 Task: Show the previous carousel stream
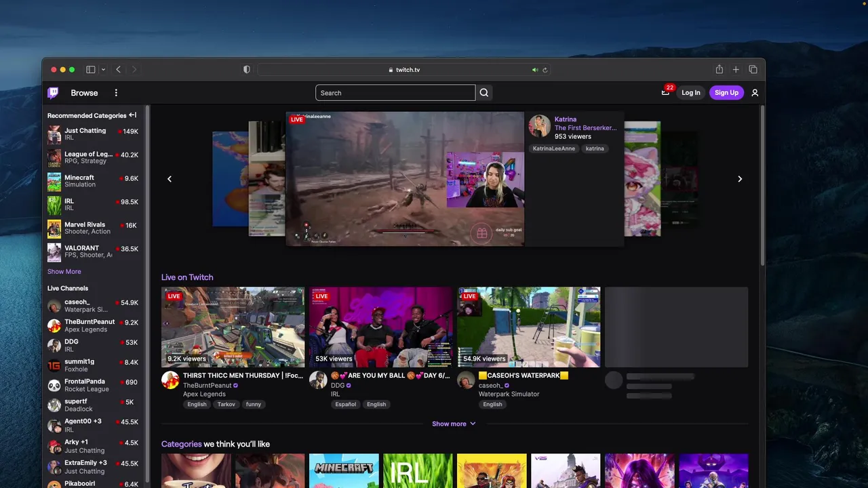170,179
